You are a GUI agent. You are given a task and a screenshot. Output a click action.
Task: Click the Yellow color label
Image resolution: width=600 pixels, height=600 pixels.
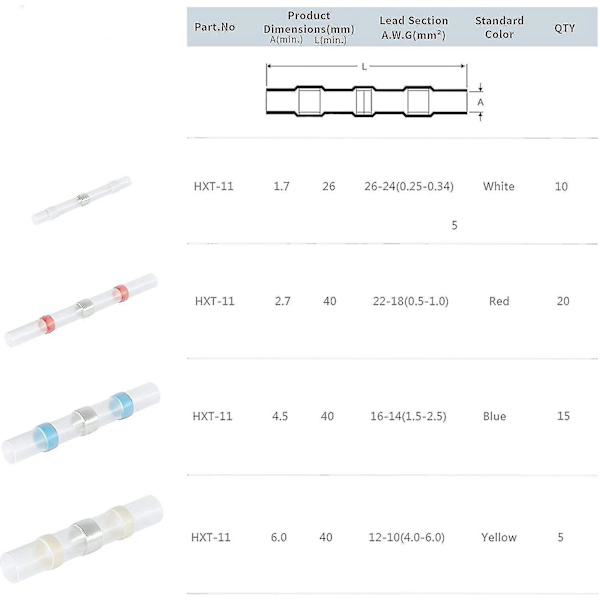499,537
